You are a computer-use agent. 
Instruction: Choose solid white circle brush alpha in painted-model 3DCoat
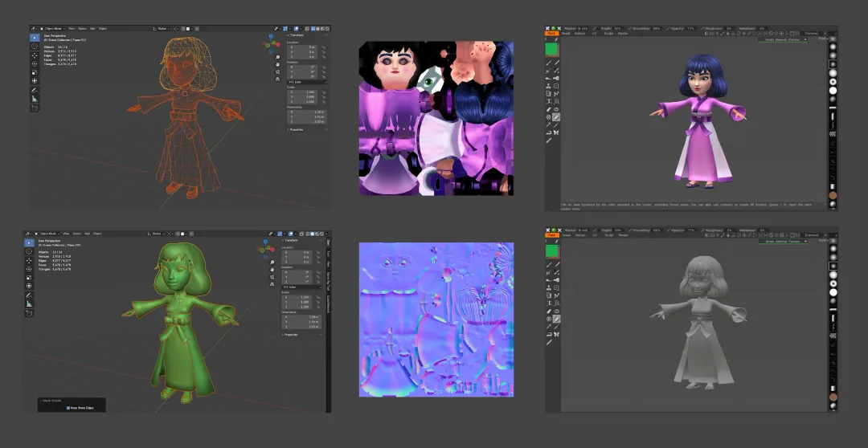tap(833, 91)
